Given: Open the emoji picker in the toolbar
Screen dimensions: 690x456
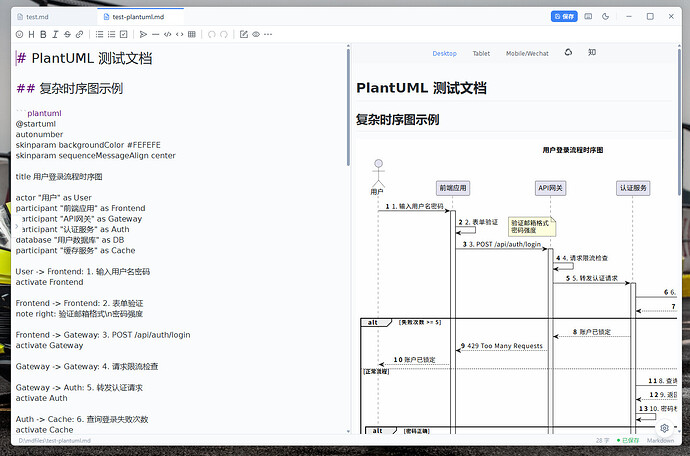Looking at the screenshot, I should pos(19,34).
